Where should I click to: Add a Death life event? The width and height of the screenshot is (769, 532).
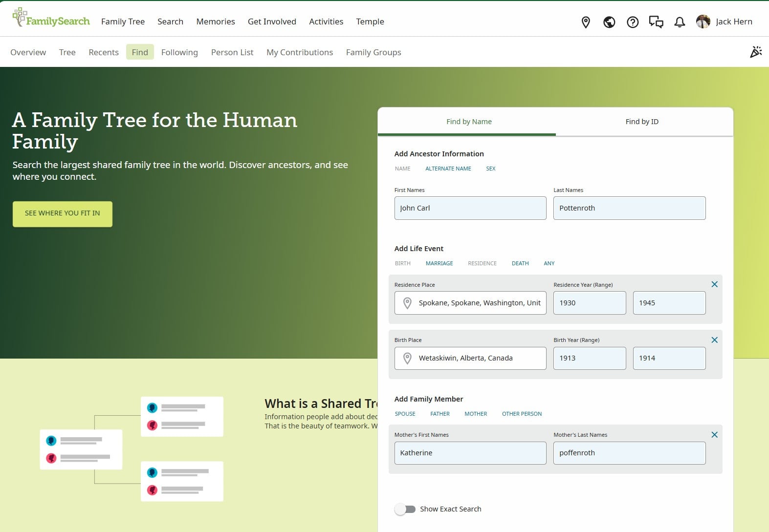pyautogui.click(x=520, y=263)
